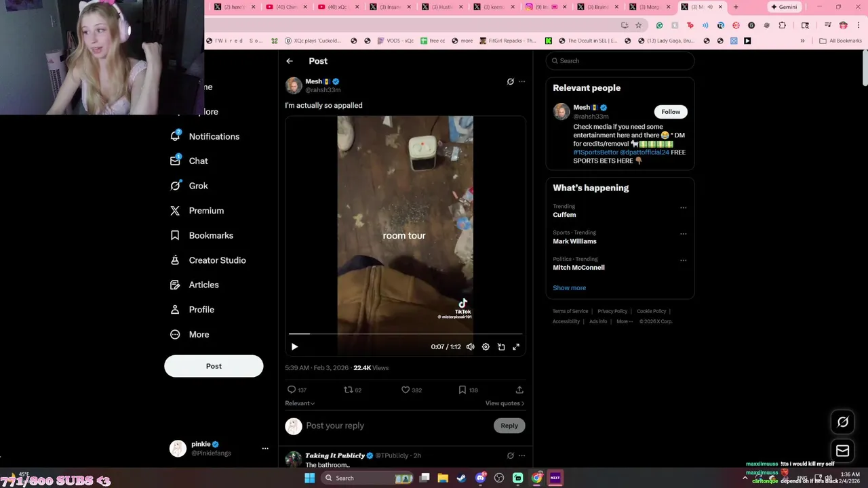This screenshot has height=488, width=868.
Task: Open the Grok floating button
Action: [x=843, y=422]
